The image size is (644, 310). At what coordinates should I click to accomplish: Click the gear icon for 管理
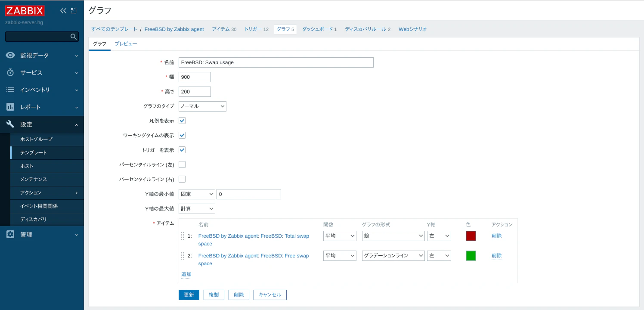(10, 235)
